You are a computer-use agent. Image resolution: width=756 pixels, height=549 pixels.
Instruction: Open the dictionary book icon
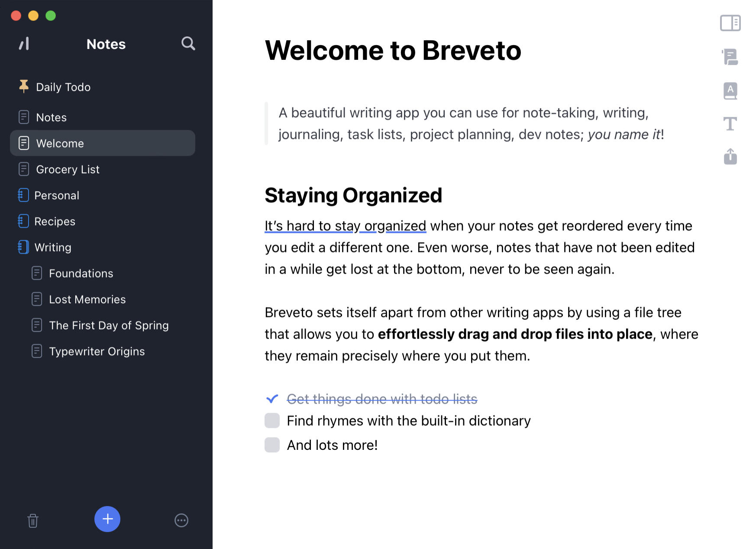point(730,91)
